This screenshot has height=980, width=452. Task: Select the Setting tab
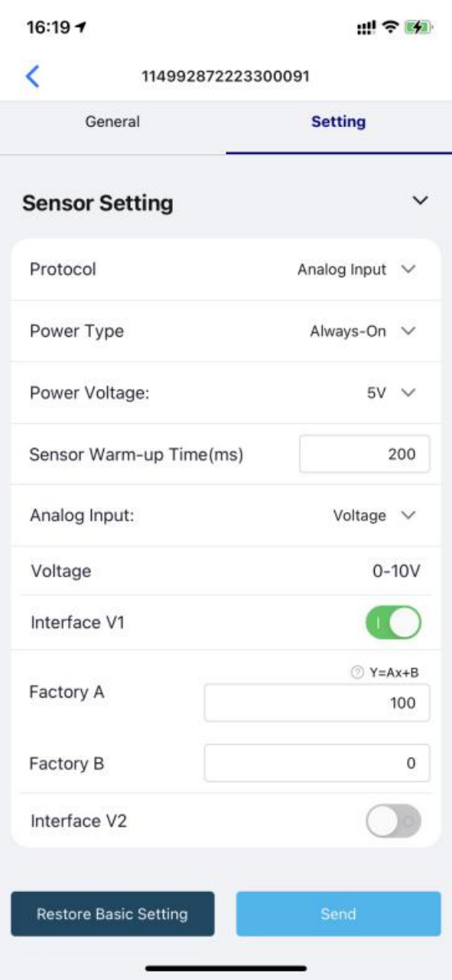coord(338,122)
